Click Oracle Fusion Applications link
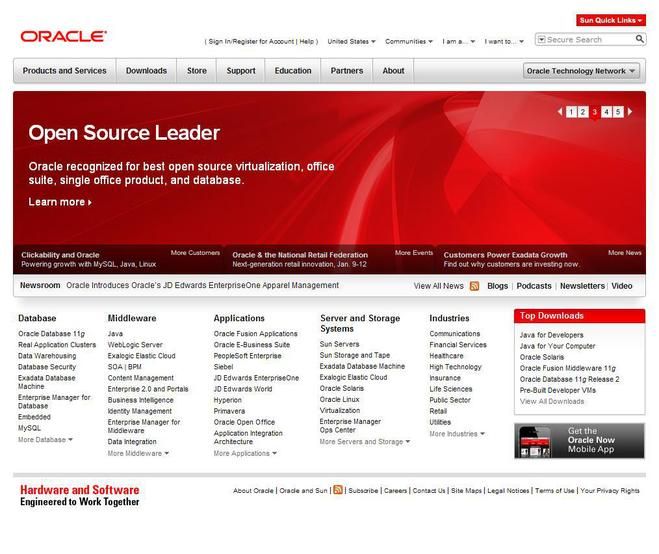This screenshot has height=554, width=659. coord(256,334)
